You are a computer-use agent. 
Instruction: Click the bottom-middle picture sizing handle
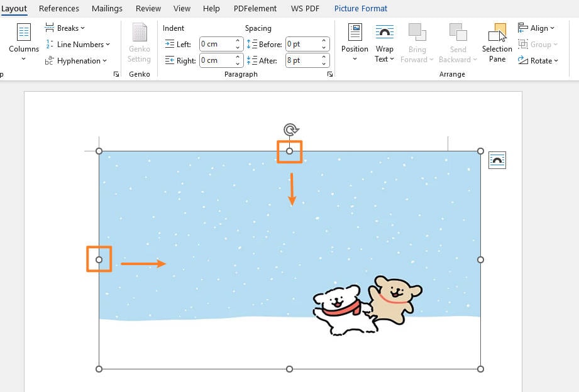click(x=289, y=369)
